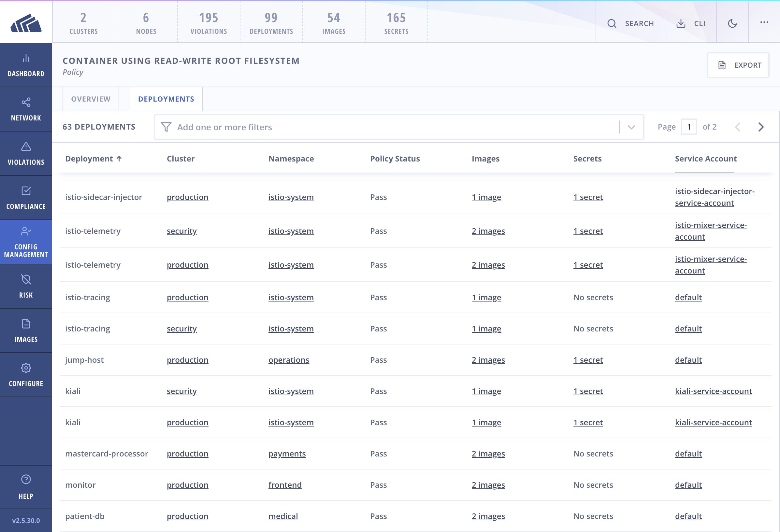The image size is (780, 532).
Task: Select the istio-sidecar-injector deployment name
Action: [103, 197]
